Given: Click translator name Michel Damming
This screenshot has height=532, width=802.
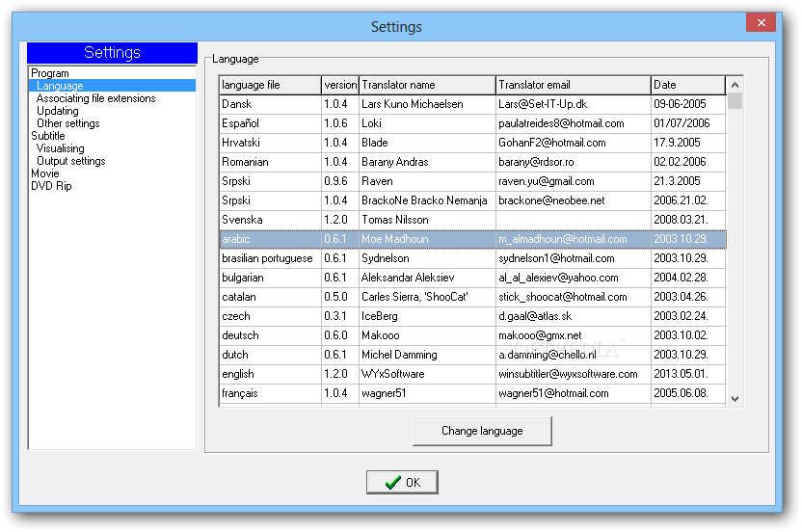Looking at the screenshot, I should (x=399, y=355).
